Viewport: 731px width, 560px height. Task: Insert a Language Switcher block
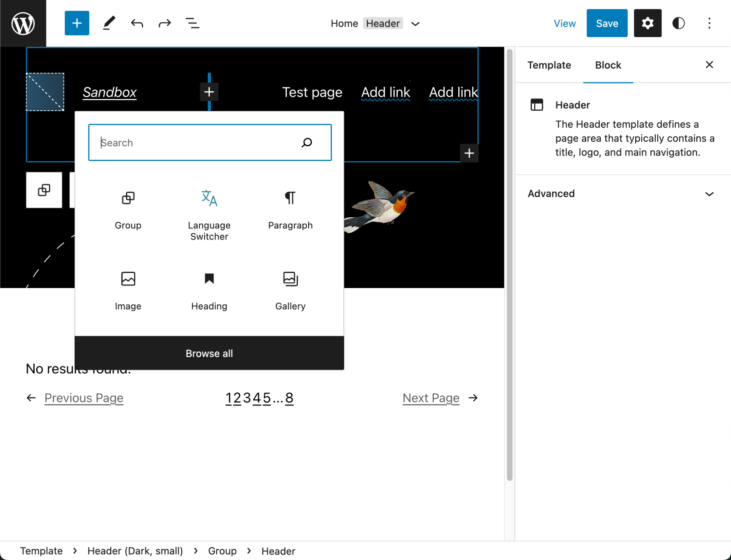click(x=209, y=211)
